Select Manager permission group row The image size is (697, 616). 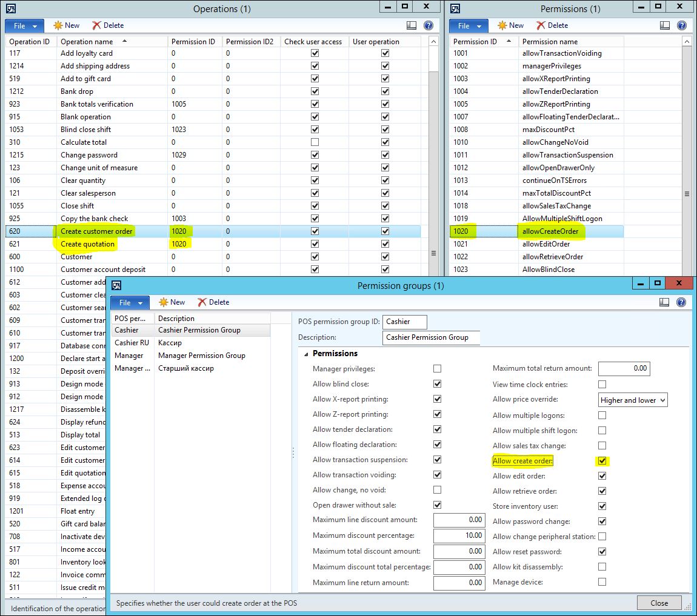pos(129,356)
